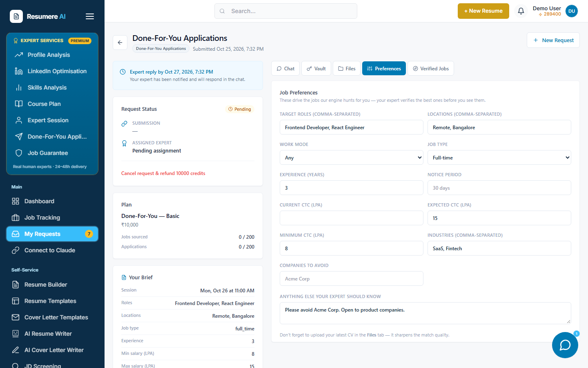Open LinkedIn Optimisation
This screenshot has width=588, height=368.
(x=52, y=71)
